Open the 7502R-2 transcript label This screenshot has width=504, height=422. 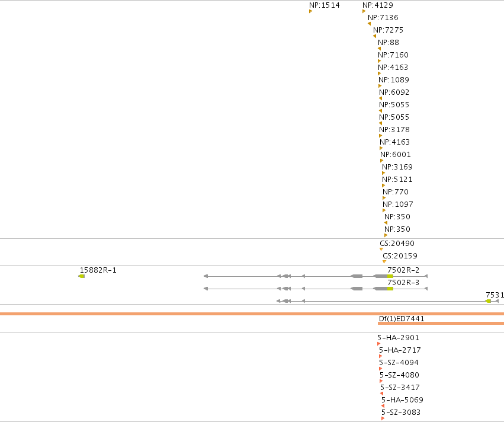click(403, 270)
